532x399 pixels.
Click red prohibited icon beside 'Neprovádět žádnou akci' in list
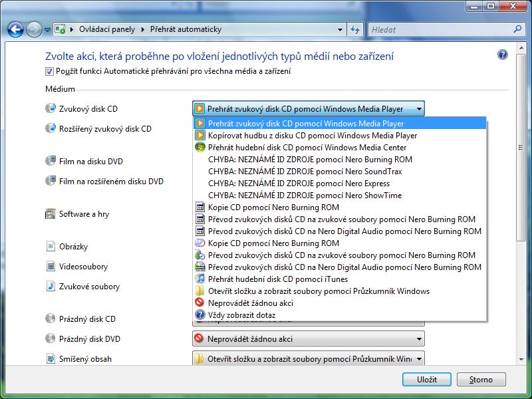click(200, 303)
